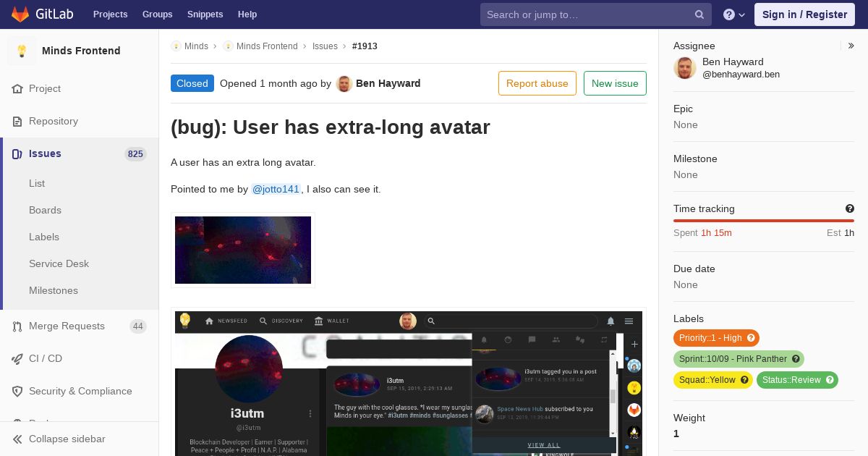Select Repository in the sidebar
This screenshot has width=868, height=456.
pos(54,121)
